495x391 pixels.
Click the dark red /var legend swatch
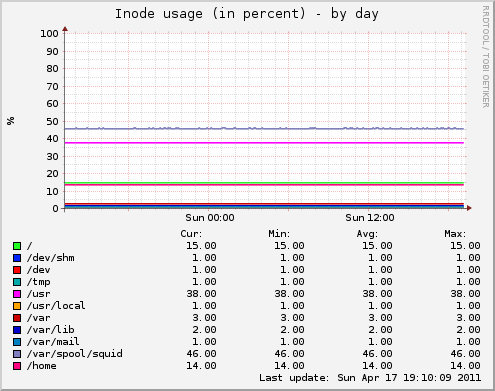tap(17, 318)
